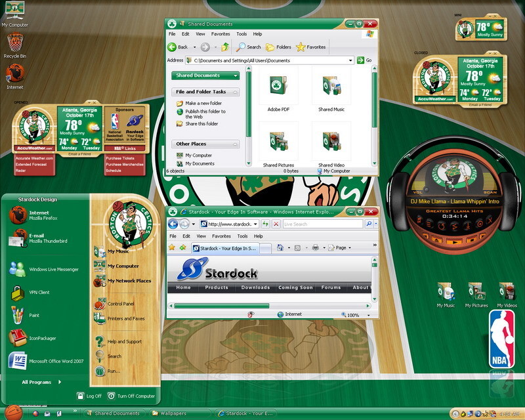Open IconPackager from the Start menu

point(42,338)
